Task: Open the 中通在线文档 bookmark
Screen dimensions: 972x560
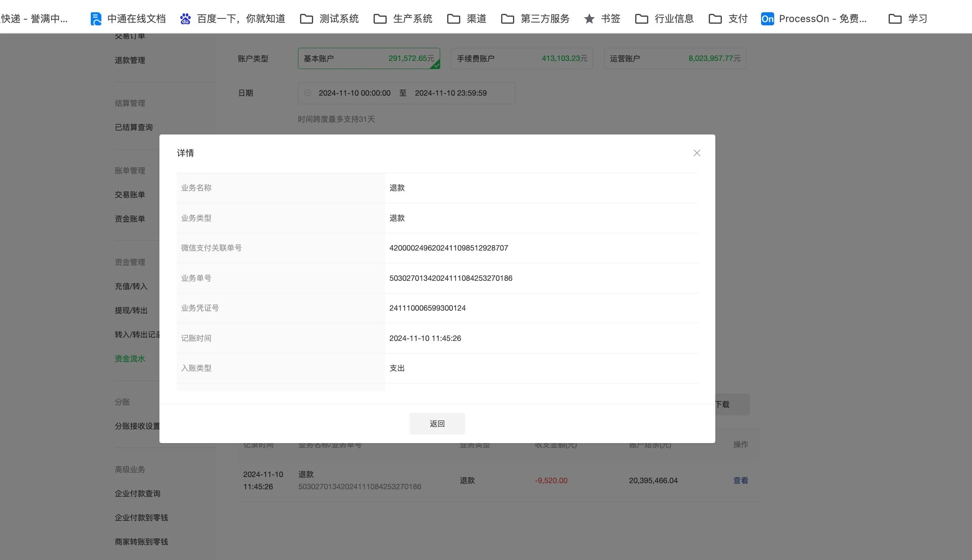Action: pos(128,19)
